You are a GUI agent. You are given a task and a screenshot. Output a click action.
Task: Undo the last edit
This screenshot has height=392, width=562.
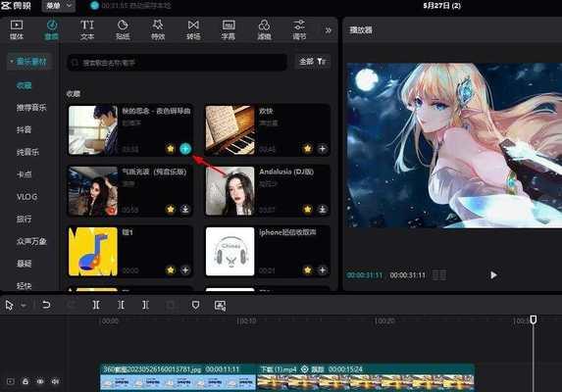pos(46,305)
